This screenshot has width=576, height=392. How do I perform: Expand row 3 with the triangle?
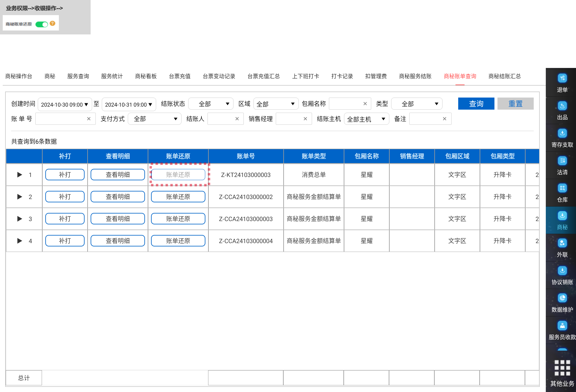tap(20, 219)
